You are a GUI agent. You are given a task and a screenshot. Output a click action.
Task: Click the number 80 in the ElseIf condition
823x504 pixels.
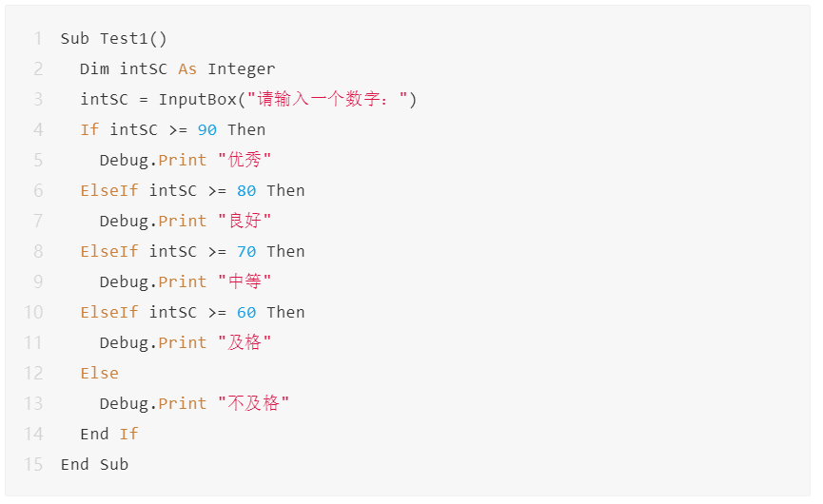246,191
